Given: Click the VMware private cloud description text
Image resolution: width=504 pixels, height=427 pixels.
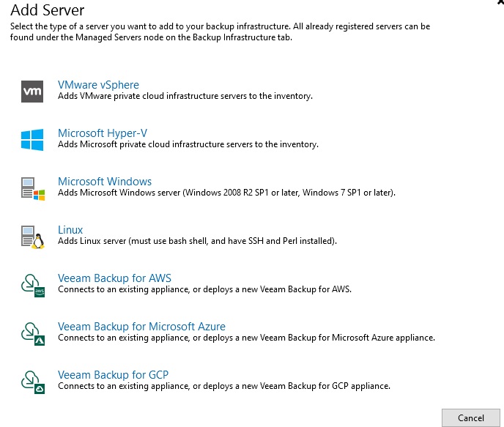Looking at the screenshot, I should pos(185,96).
